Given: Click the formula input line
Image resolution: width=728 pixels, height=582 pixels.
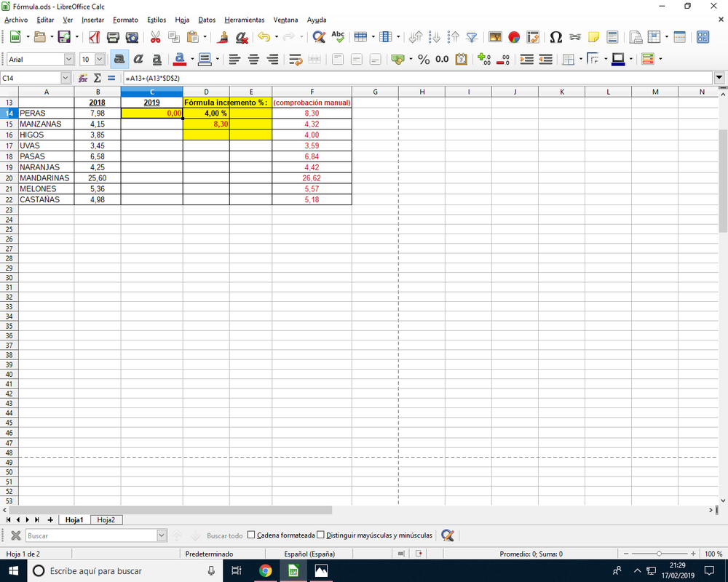Looking at the screenshot, I should pyautogui.click(x=417, y=78).
